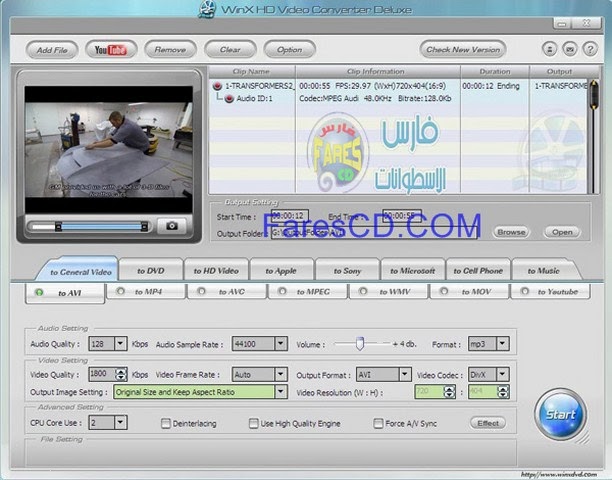The image size is (612, 480).
Task: Click the Start Time input field
Action: (290, 216)
